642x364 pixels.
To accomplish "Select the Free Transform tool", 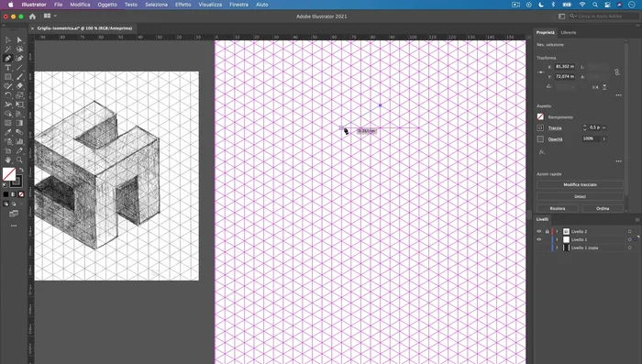I will coord(19,105).
